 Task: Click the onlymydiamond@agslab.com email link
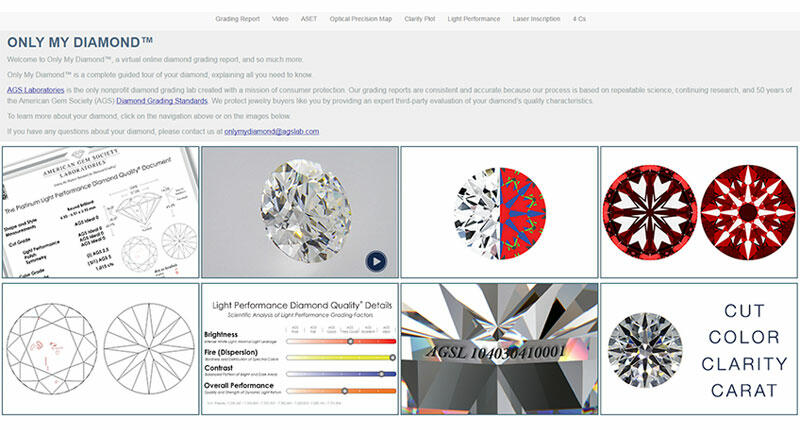pyautogui.click(x=271, y=131)
